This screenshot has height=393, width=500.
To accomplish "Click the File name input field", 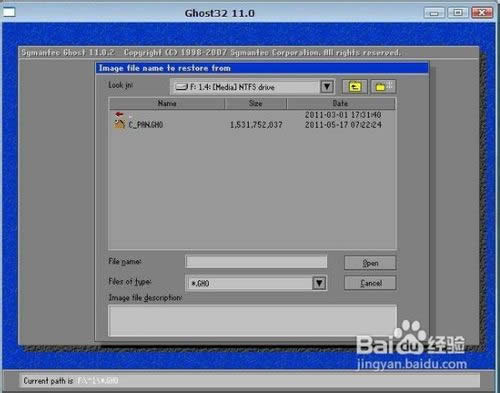I will [x=256, y=262].
